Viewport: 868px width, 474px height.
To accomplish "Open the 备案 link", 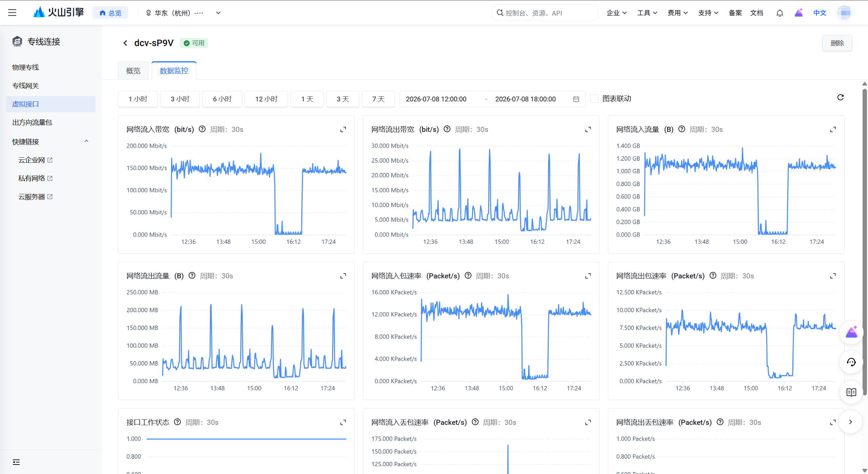I will (735, 13).
